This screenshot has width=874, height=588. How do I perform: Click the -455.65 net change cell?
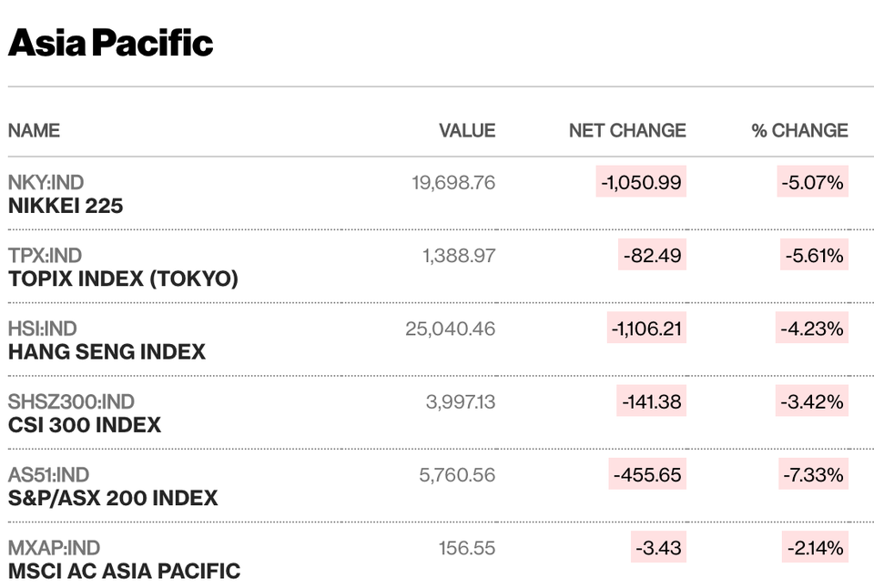tap(646, 474)
